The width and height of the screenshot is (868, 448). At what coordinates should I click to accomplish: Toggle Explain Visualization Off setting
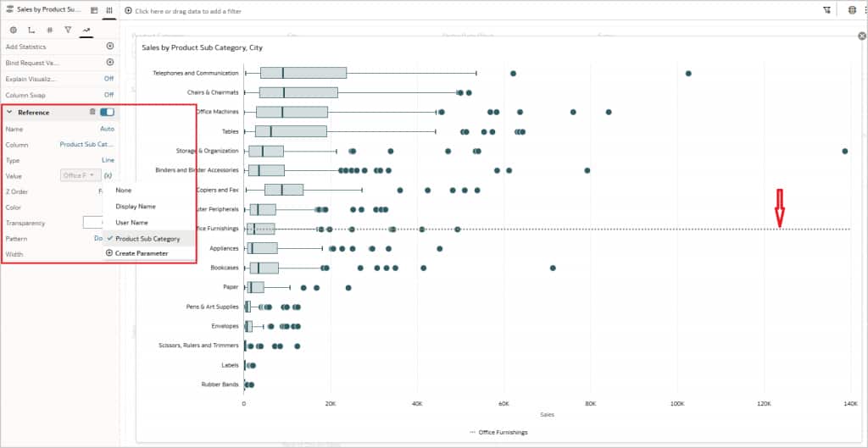108,79
